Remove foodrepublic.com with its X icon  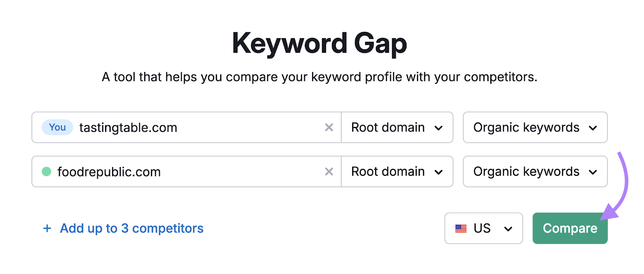point(329,172)
